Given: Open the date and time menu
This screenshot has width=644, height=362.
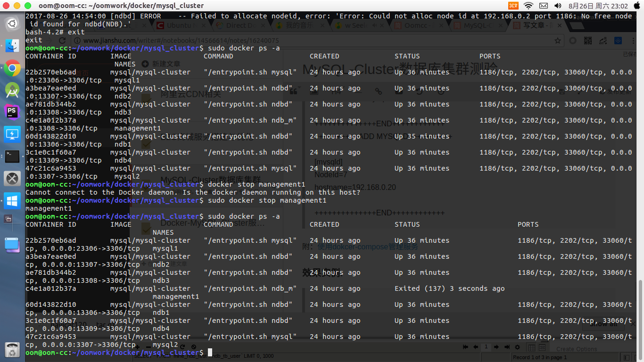Looking at the screenshot, I should tap(598, 6).
